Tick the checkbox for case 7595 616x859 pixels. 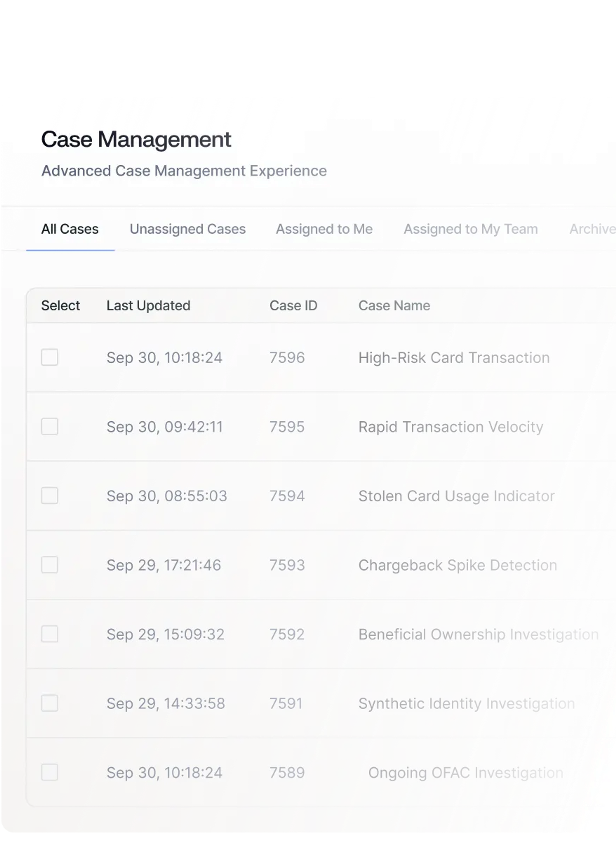click(50, 427)
